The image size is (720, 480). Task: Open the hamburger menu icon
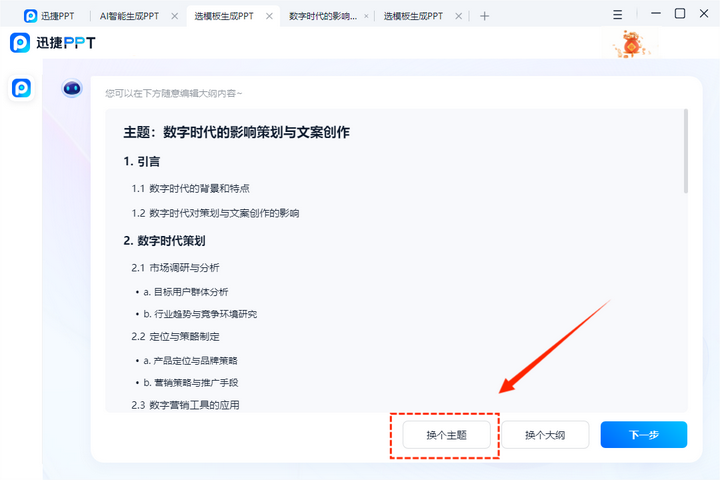pos(618,15)
